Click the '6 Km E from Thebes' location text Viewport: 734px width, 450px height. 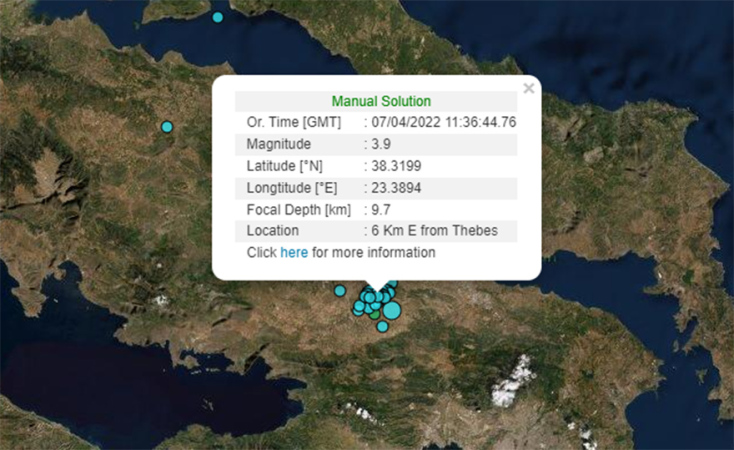tap(434, 231)
